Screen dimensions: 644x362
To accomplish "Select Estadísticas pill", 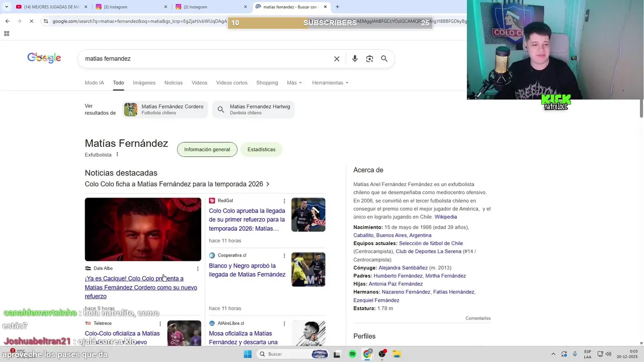I will tap(261, 149).
